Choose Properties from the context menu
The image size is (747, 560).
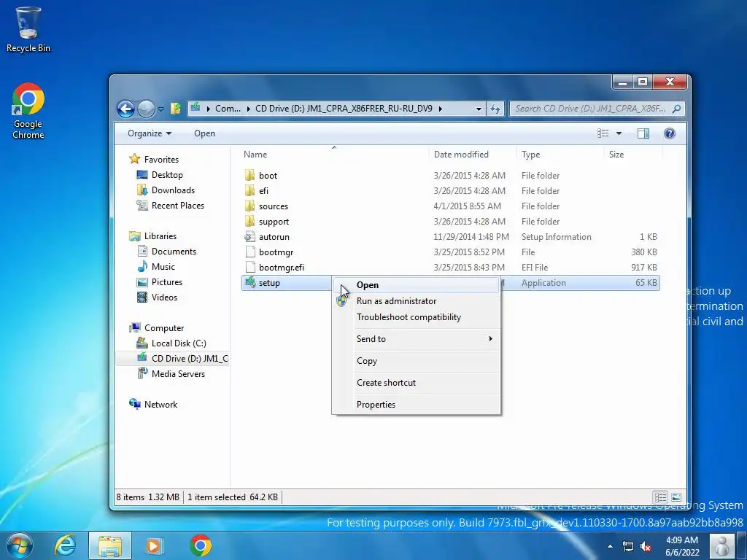point(416,405)
